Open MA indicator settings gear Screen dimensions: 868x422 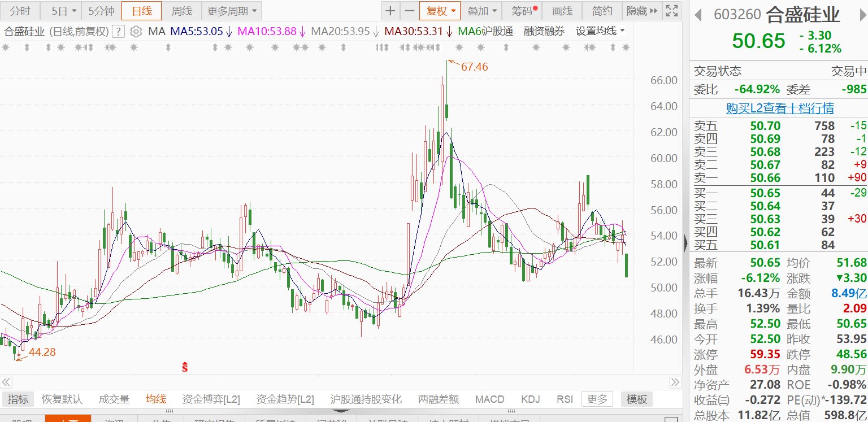pyautogui.click(x=136, y=32)
